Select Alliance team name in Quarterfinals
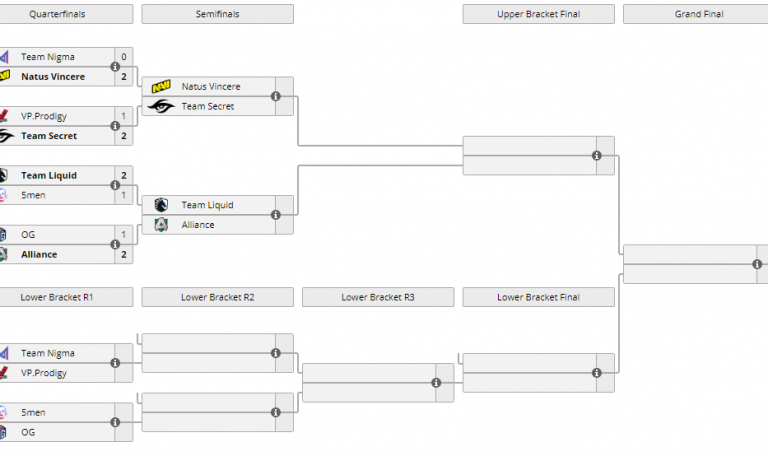The height and width of the screenshot is (456, 768). coord(39,254)
